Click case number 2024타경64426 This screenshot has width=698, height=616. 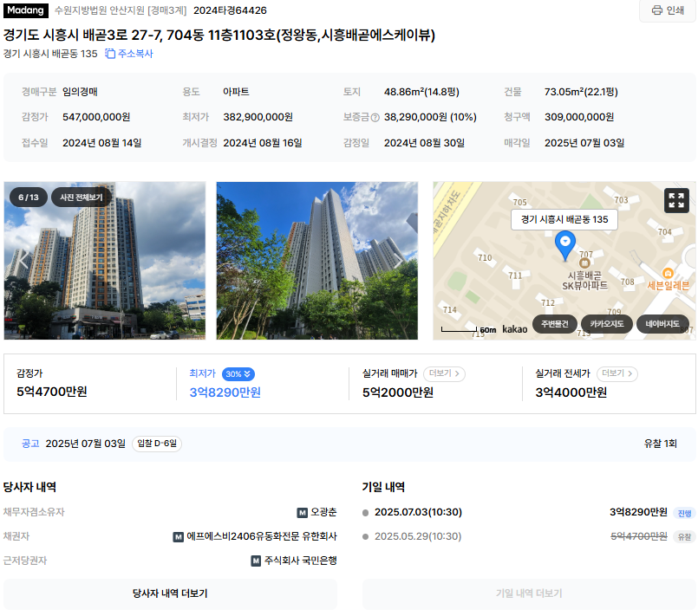(x=230, y=10)
